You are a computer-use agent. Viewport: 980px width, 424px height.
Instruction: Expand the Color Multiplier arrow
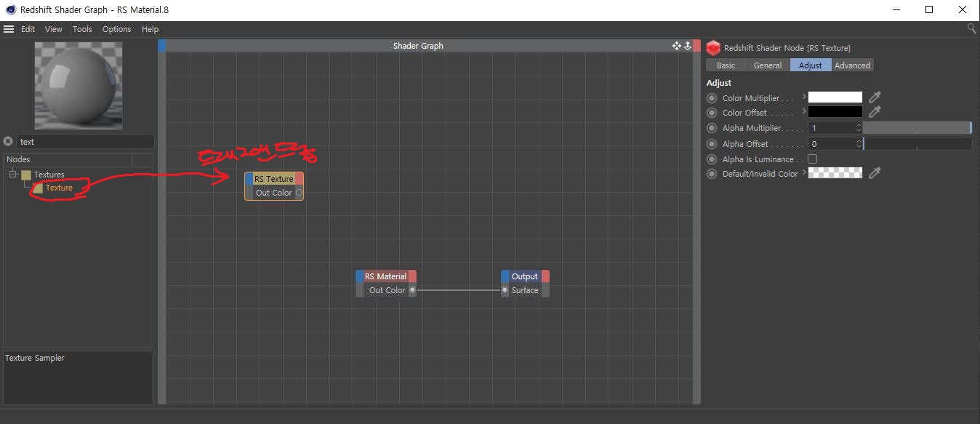coord(803,96)
